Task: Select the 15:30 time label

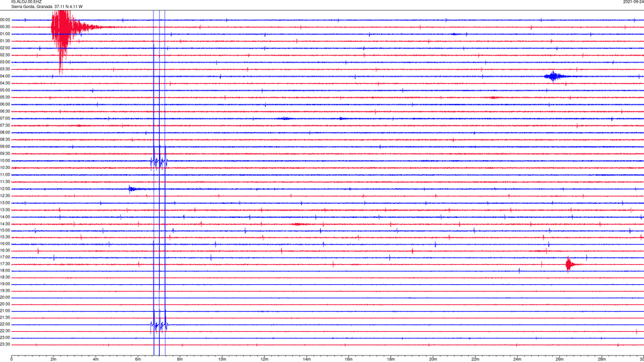Action: coord(5,237)
